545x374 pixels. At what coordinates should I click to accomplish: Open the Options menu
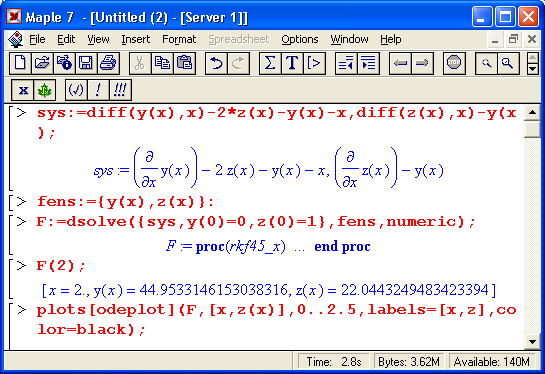(x=300, y=39)
